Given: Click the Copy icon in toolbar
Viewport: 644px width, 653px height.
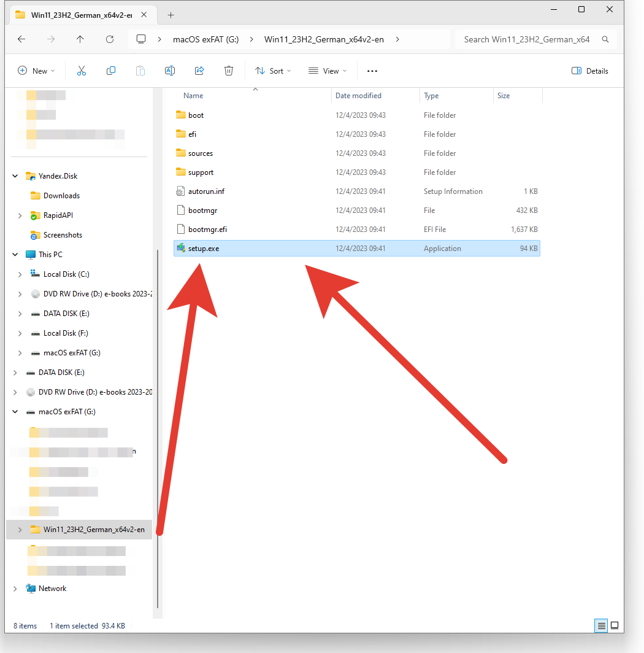Looking at the screenshot, I should (111, 71).
